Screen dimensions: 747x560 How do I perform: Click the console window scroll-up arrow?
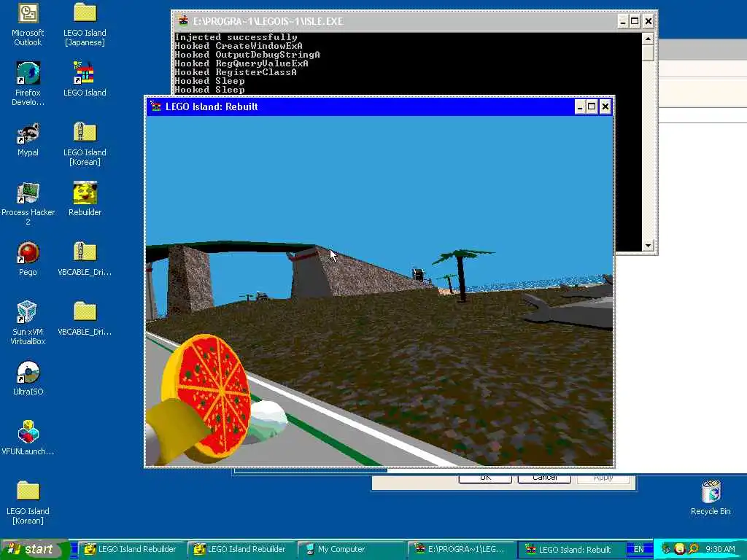pyautogui.click(x=648, y=39)
